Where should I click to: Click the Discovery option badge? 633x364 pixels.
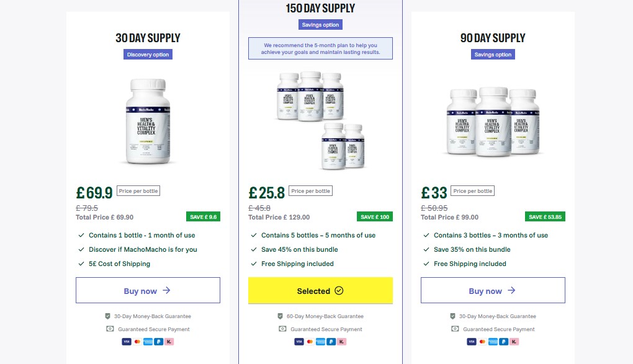[x=148, y=55]
